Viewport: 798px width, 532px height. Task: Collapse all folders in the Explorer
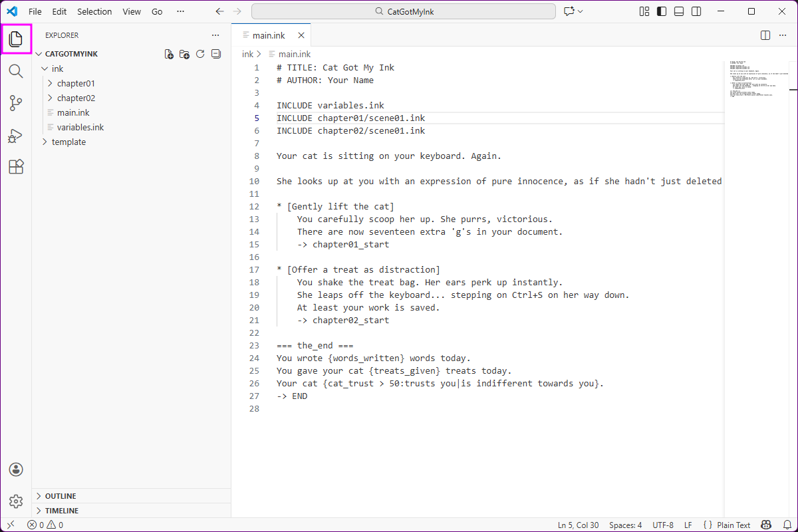215,54
